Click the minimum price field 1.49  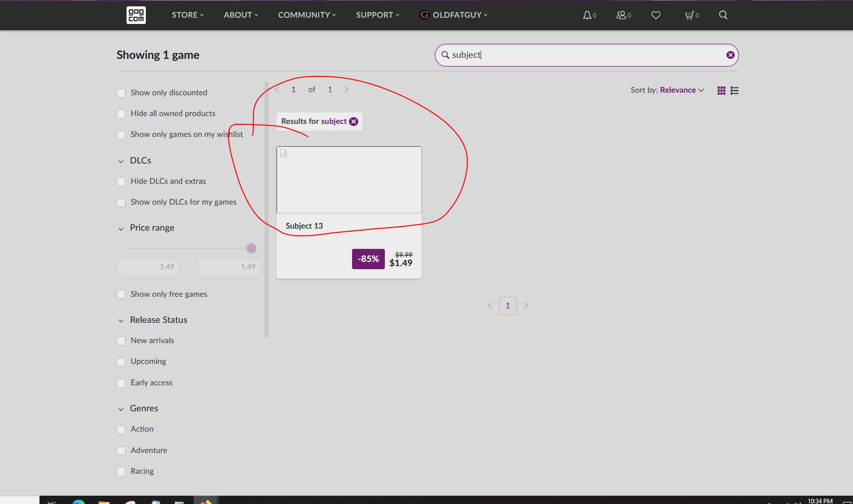pos(148,267)
